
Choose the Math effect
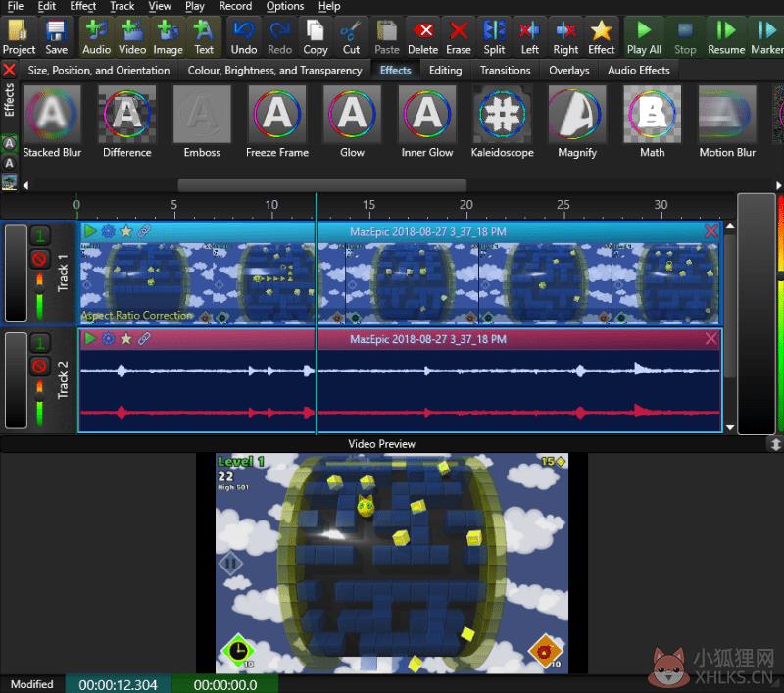(652, 122)
